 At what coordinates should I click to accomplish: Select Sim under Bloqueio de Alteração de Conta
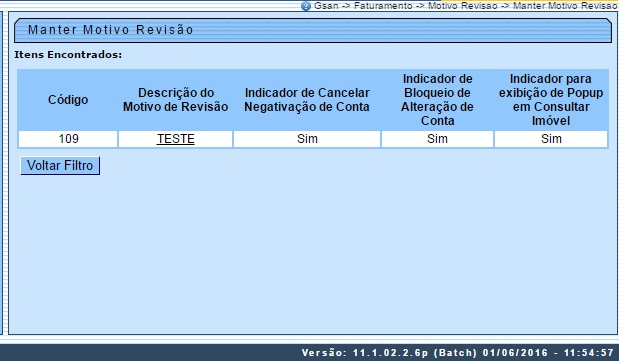coord(437,139)
